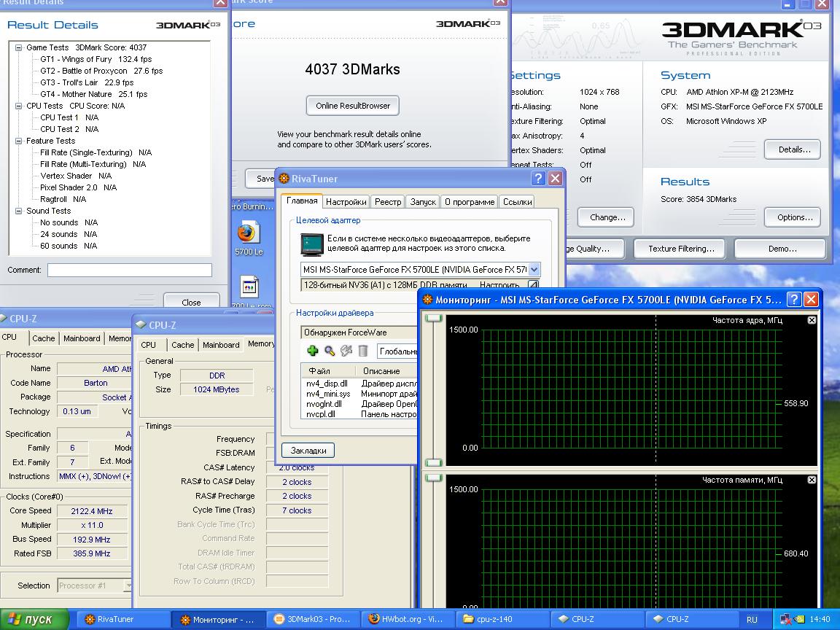This screenshot has height=630, width=840.
Task: Open the cpu-z-140 folder taskbar button
Action: (x=504, y=619)
